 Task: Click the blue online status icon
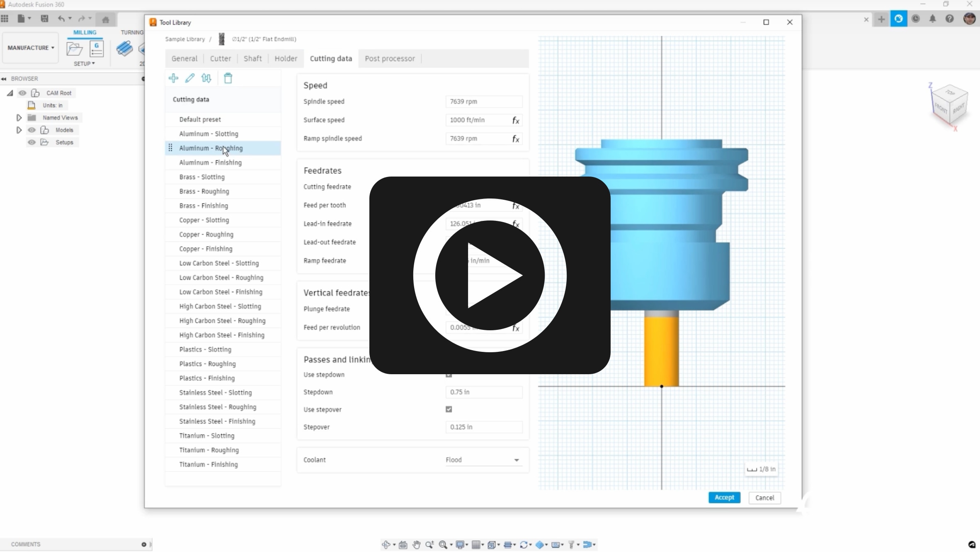click(899, 19)
